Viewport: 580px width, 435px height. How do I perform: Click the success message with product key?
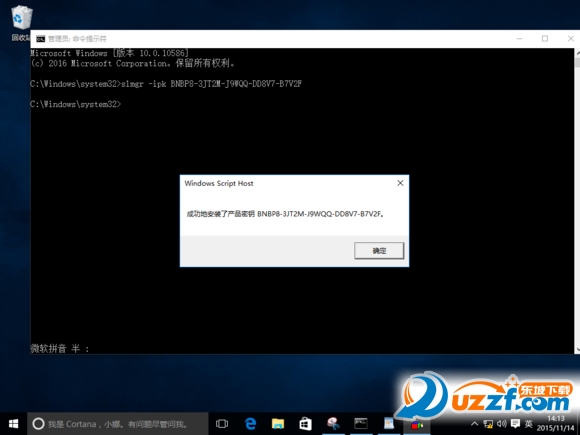click(285, 214)
